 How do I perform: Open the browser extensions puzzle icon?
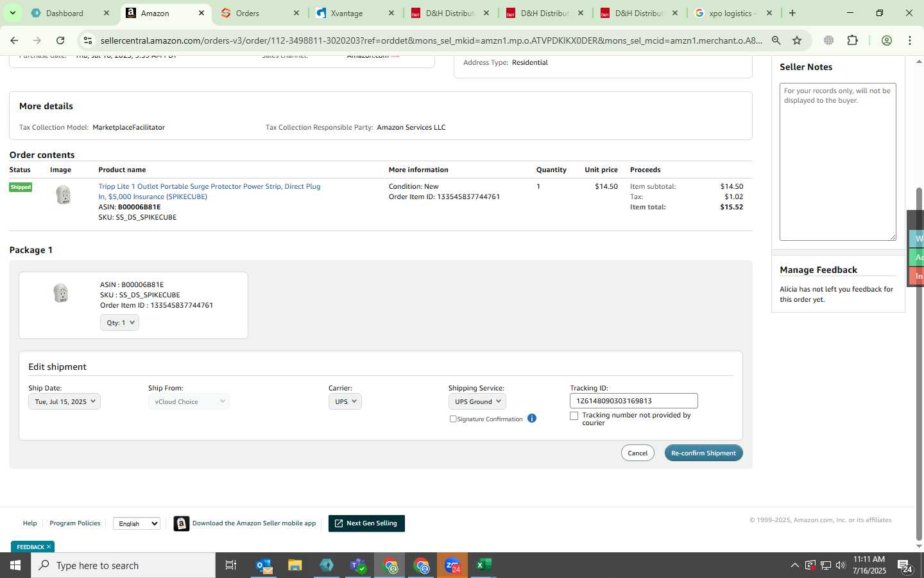tap(852, 40)
